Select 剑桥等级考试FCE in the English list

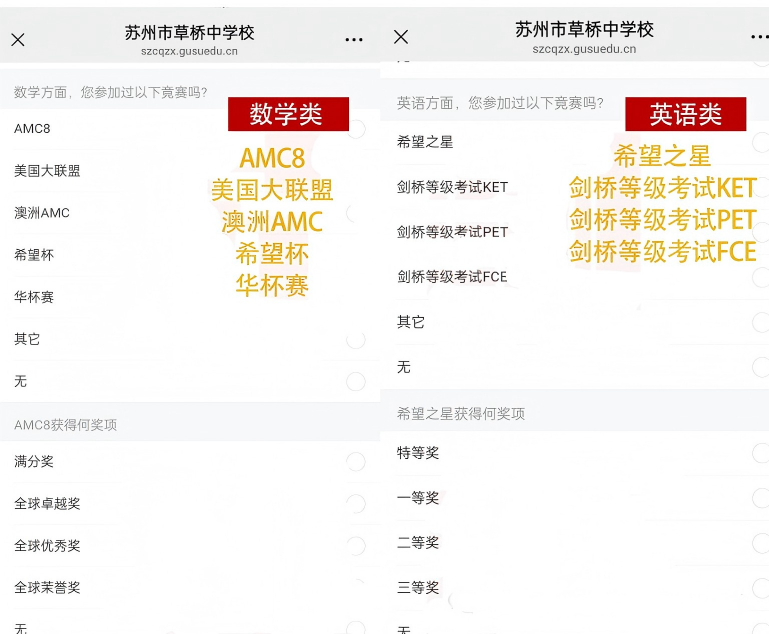click(x=761, y=277)
